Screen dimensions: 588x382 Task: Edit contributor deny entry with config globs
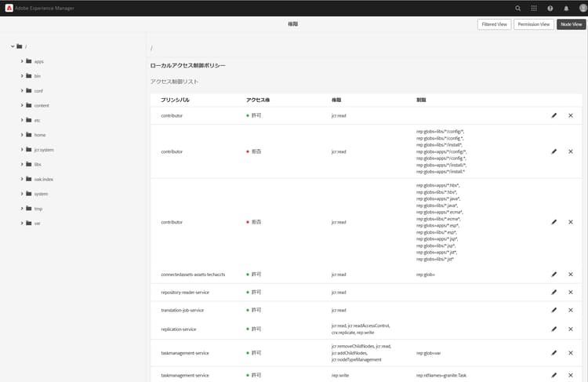[554, 151]
